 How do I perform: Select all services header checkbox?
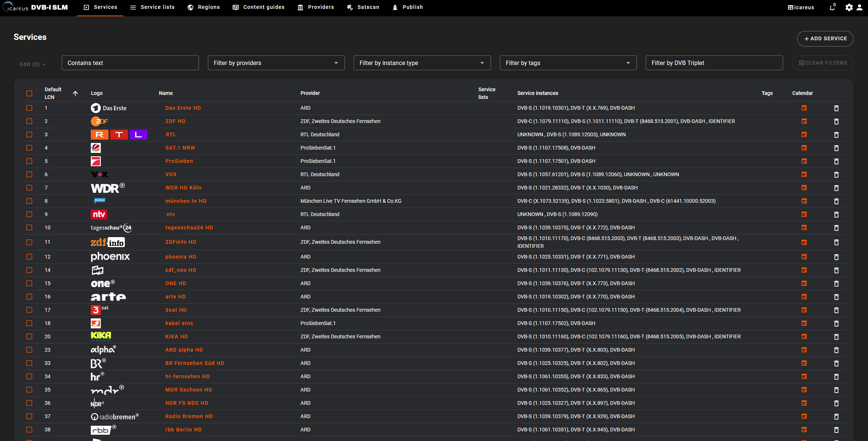(x=30, y=93)
